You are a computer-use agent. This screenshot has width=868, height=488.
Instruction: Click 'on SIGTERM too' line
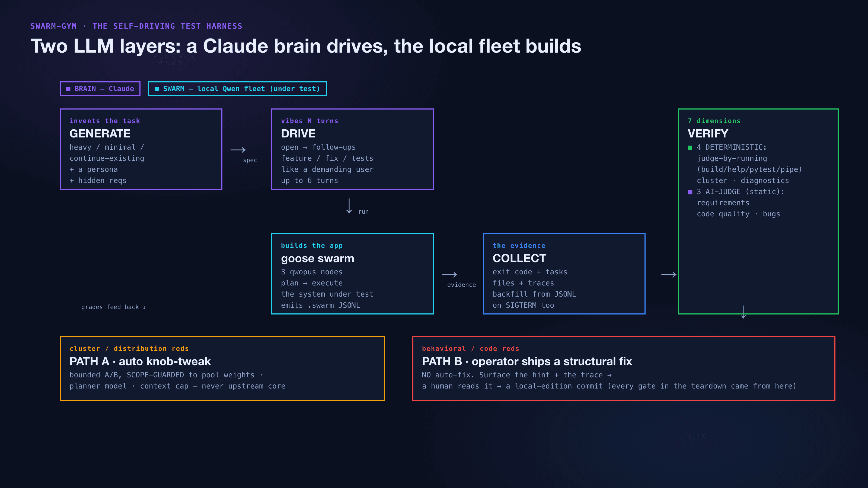[x=523, y=306]
